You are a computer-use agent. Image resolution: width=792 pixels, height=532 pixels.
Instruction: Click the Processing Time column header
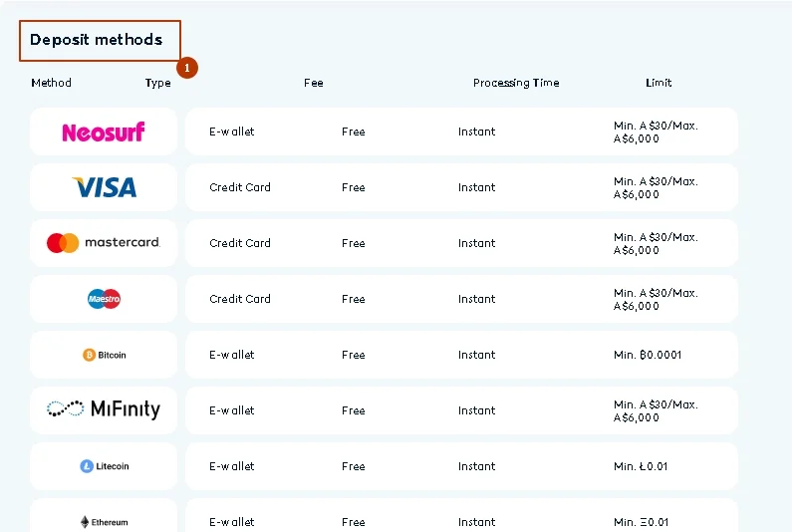[x=516, y=83]
